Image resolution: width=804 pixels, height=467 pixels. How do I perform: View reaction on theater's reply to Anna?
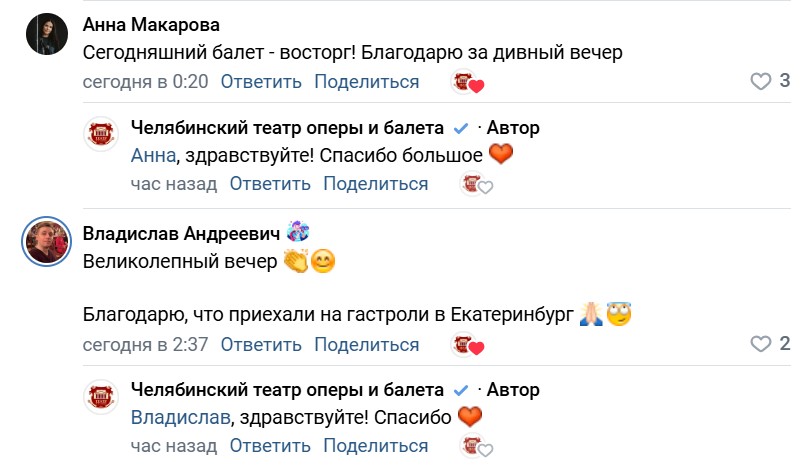click(476, 185)
